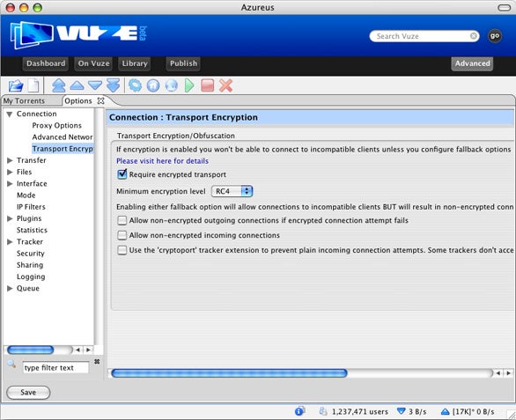Expand the Queue tree node

click(10, 288)
